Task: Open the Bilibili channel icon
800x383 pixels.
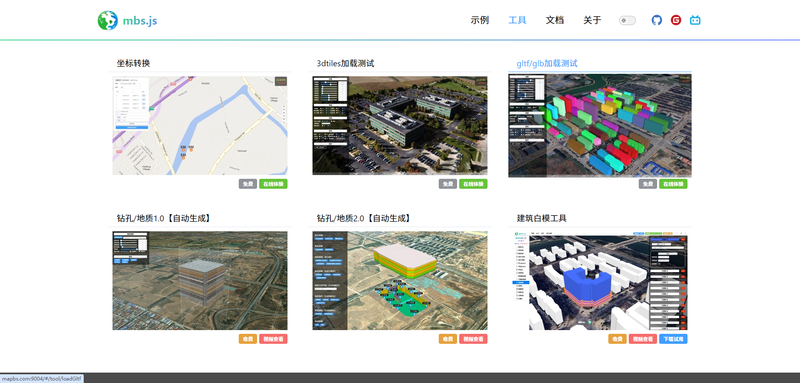Action: click(x=695, y=20)
